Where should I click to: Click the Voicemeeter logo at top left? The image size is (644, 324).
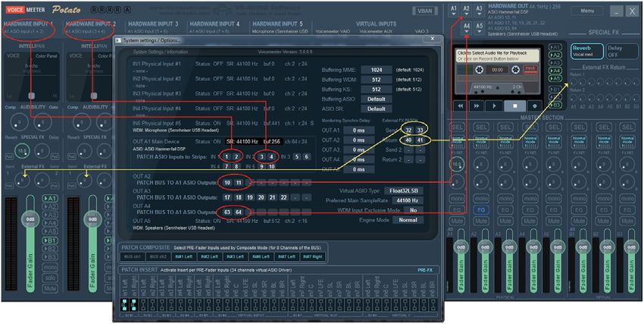click(x=26, y=9)
